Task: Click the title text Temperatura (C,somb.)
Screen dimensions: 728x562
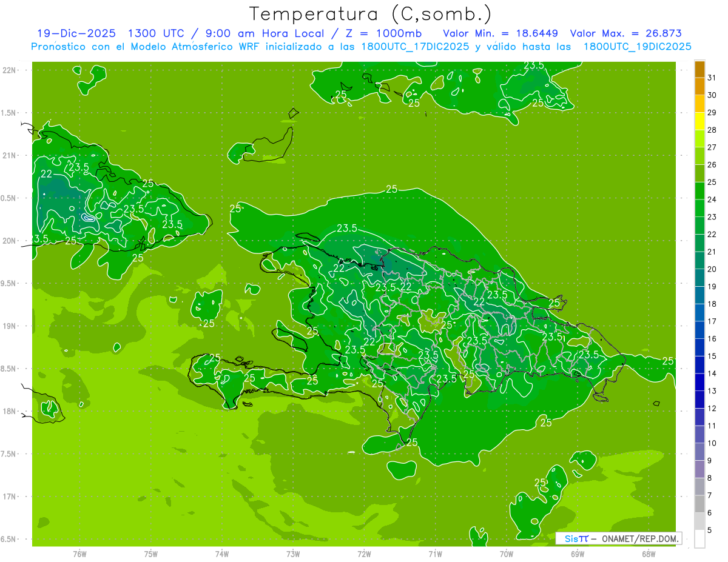Action: point(371,13)
